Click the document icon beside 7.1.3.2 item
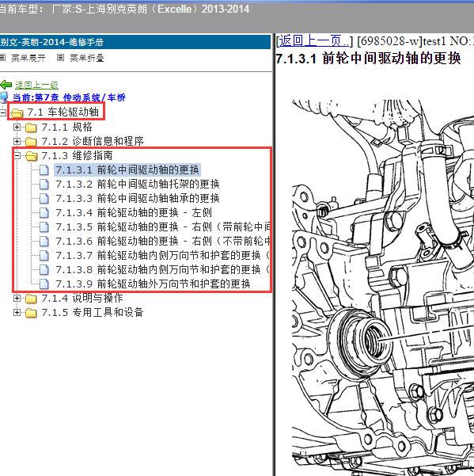This screenshot has height=476, width=474. [x=44, y=185]
